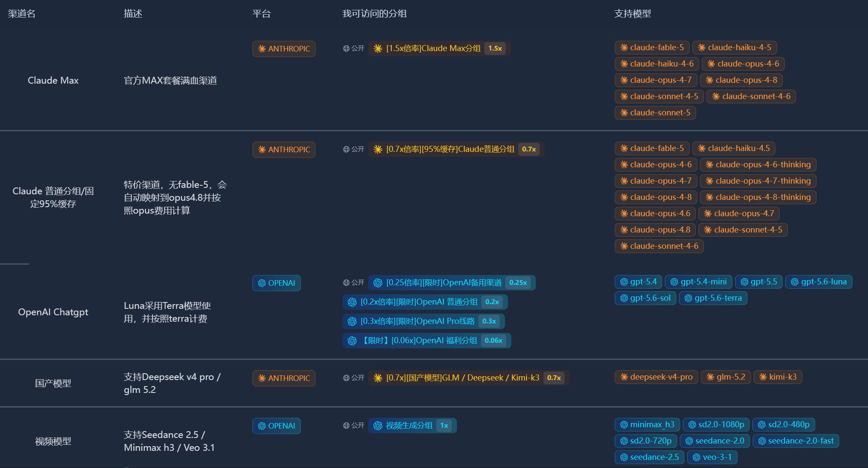This screenshot has width=868, height=468.
Task: Click the Anthropic logo in the [1.5x倍率]Claude Max分组 badge
Action: point(378,48)
